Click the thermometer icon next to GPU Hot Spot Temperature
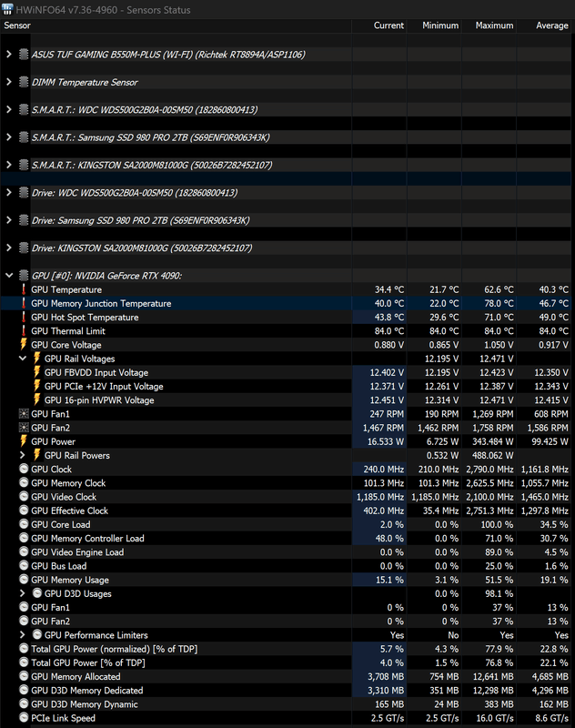This screenshot has height=728, width=575. point(24,318)
